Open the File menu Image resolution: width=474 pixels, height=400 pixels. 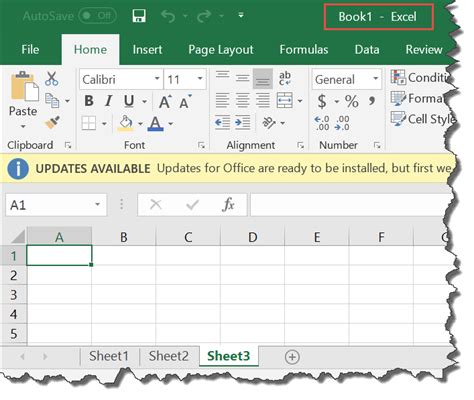pyautogui.click(x=30, y=49)
